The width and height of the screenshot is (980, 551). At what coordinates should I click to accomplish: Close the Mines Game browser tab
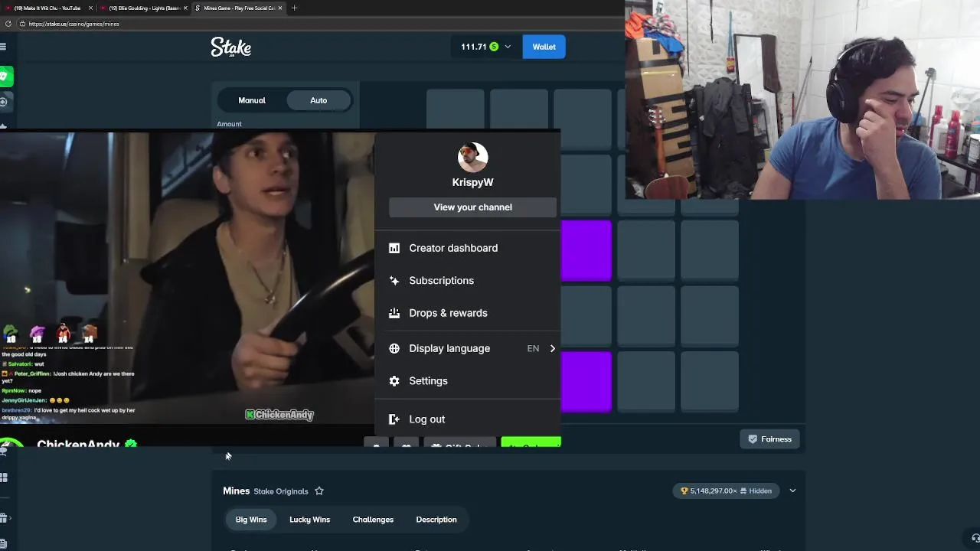[280, 8]
